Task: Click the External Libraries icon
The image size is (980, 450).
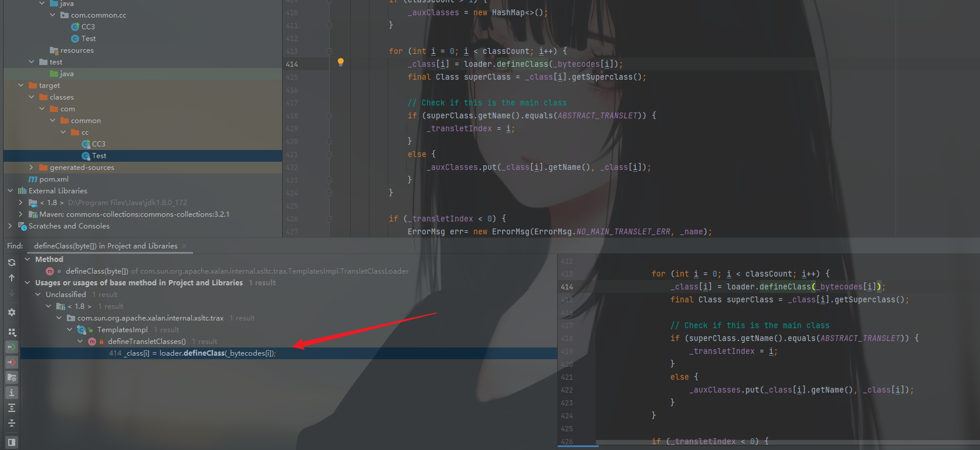Action: coord(22,191)
